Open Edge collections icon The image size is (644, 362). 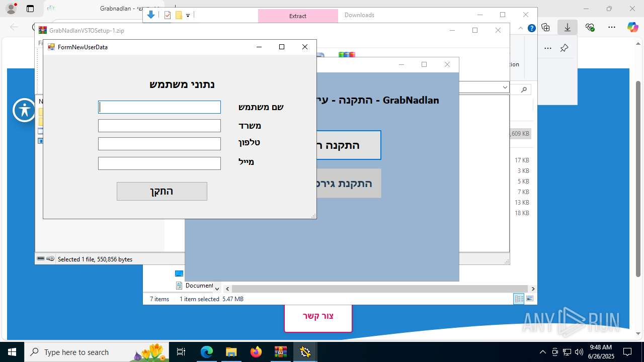click(545, 27)
